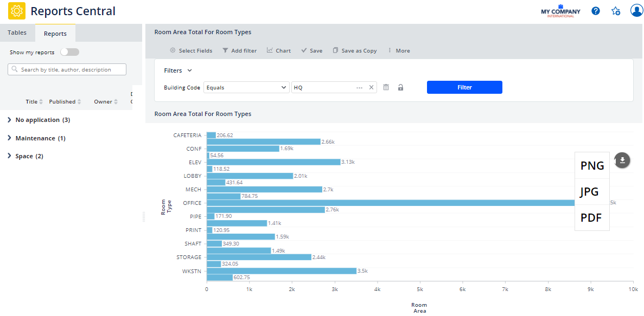Screen dimensions: 644x316
Task: Export chart as JPG
Action: [x=592, y=192]
